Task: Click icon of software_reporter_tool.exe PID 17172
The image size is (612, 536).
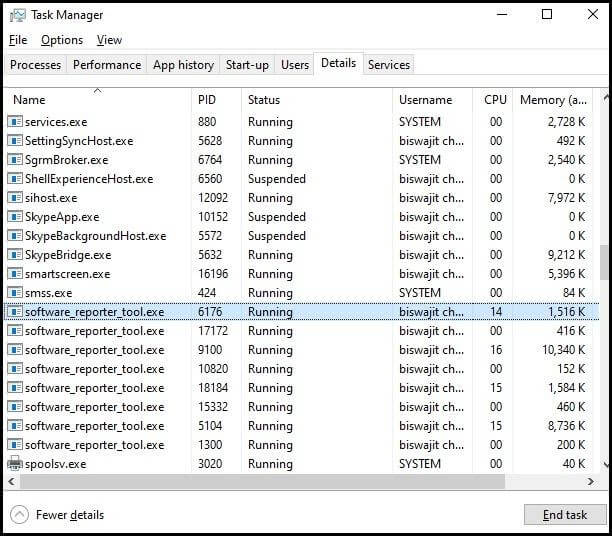Action: [x=15, y=331]
